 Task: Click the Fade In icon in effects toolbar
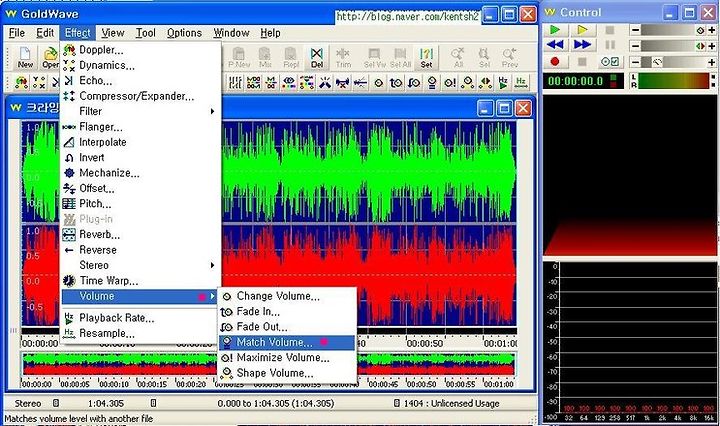(396, 83)
